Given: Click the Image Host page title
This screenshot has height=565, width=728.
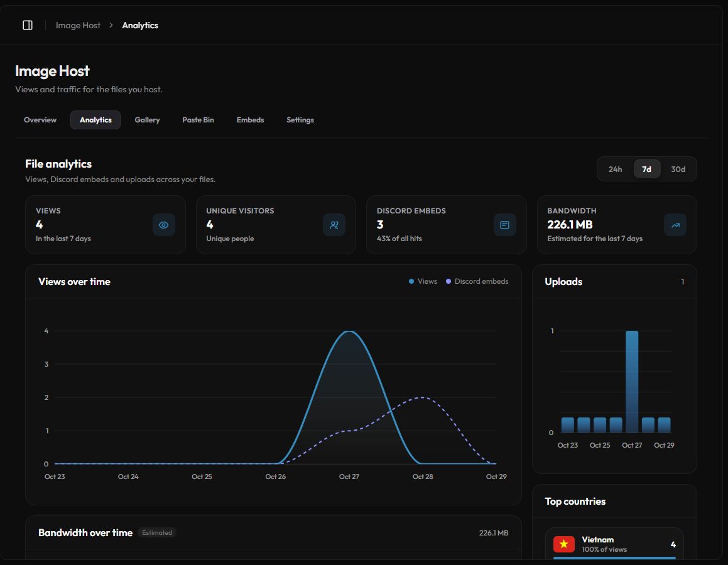Looking at the screenshot, I should pyautogui.click(x=53, y=71).
